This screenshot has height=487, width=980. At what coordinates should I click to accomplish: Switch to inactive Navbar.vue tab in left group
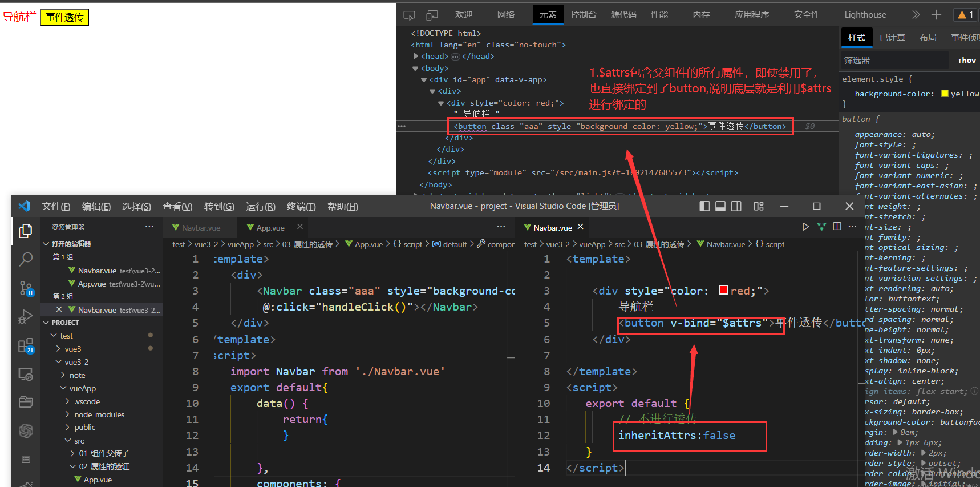(x=201, y=227)
